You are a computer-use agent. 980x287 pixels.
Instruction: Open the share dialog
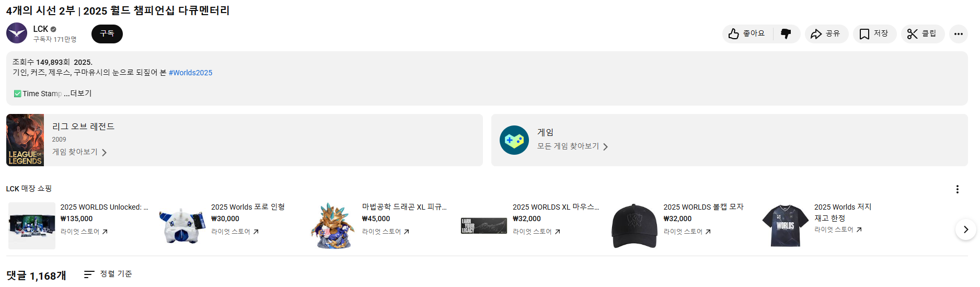825,34
